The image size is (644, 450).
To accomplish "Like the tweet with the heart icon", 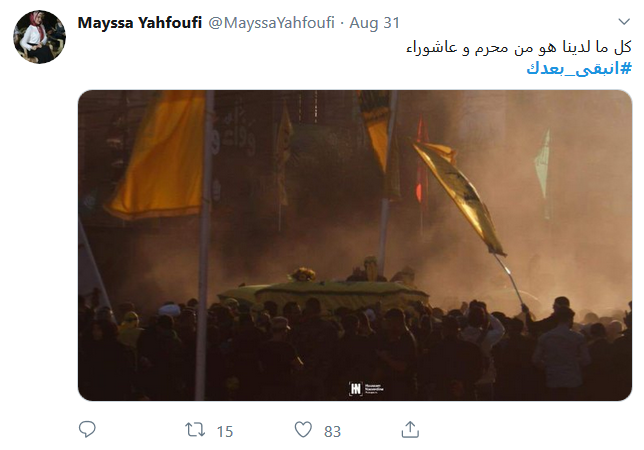I will [x=303, y=430].
